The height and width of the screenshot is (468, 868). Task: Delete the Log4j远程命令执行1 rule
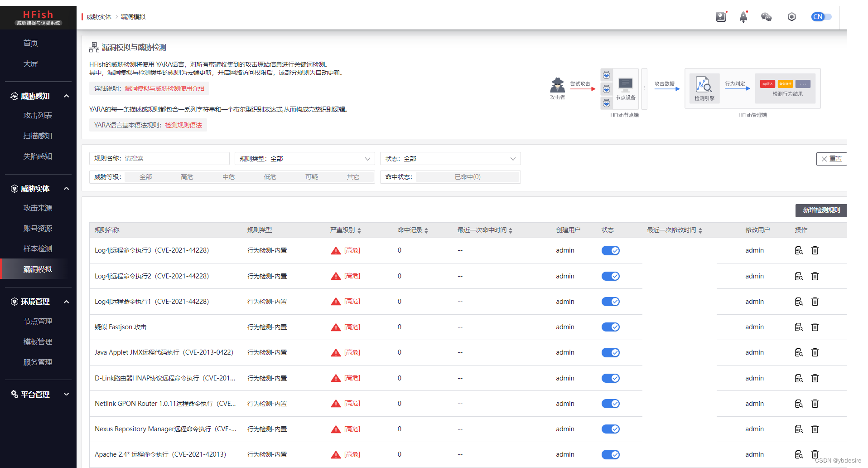click(x=815, y=302)
